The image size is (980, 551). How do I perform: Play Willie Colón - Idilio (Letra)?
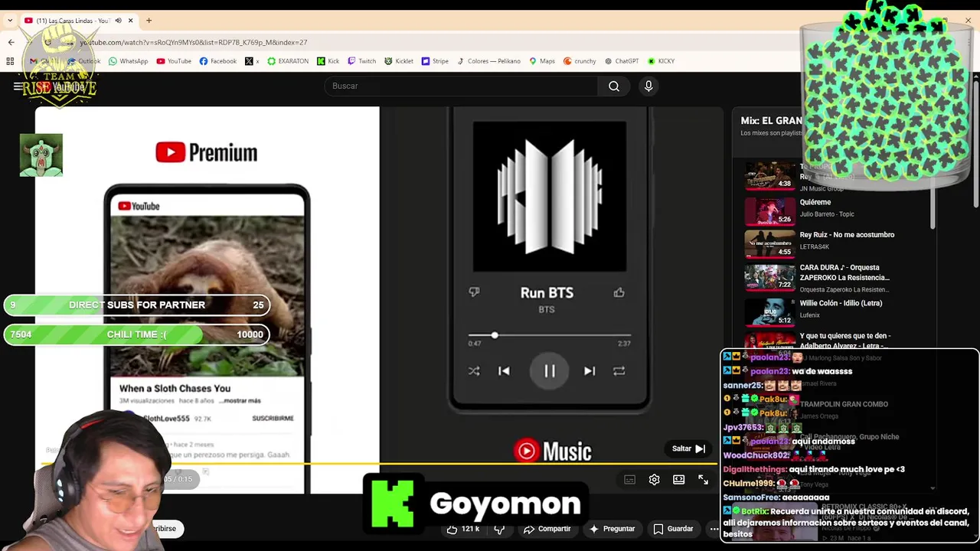[x=841, y=303]
